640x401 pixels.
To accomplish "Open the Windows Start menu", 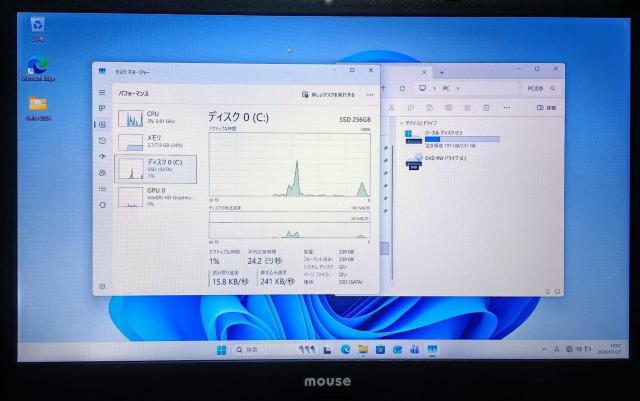I will (221, 350).
